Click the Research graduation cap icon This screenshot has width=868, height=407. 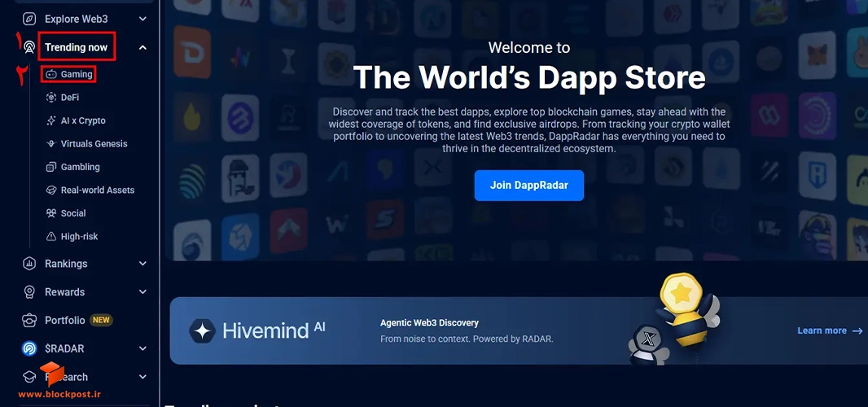click(x=28, y=377)
